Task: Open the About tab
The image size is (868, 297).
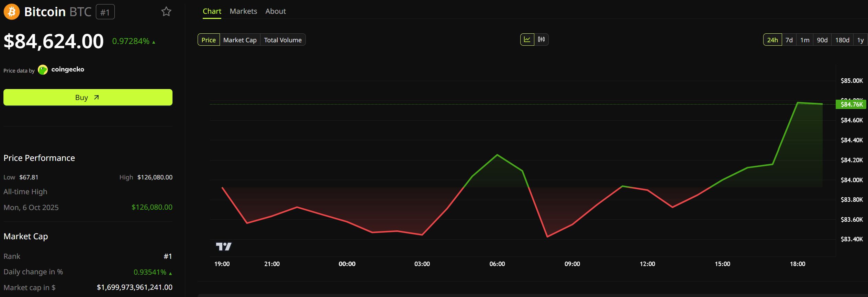Action: 276,11
